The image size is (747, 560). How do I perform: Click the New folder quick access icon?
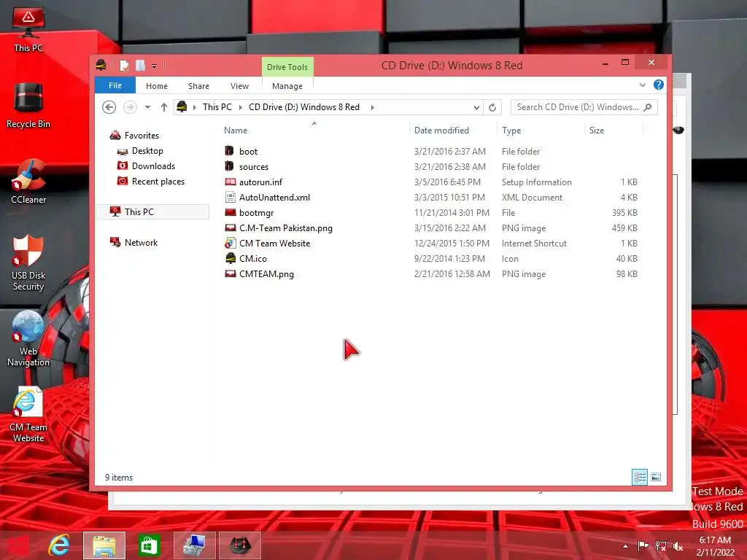[140, 65]
